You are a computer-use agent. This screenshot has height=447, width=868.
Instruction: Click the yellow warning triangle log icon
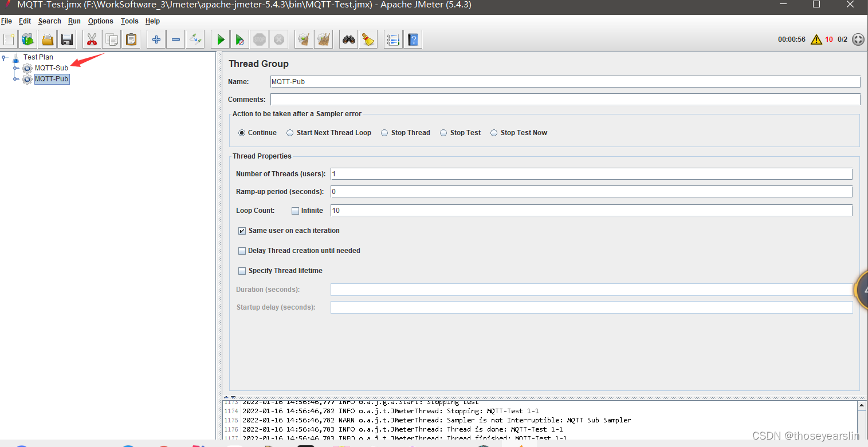[816, 39]
